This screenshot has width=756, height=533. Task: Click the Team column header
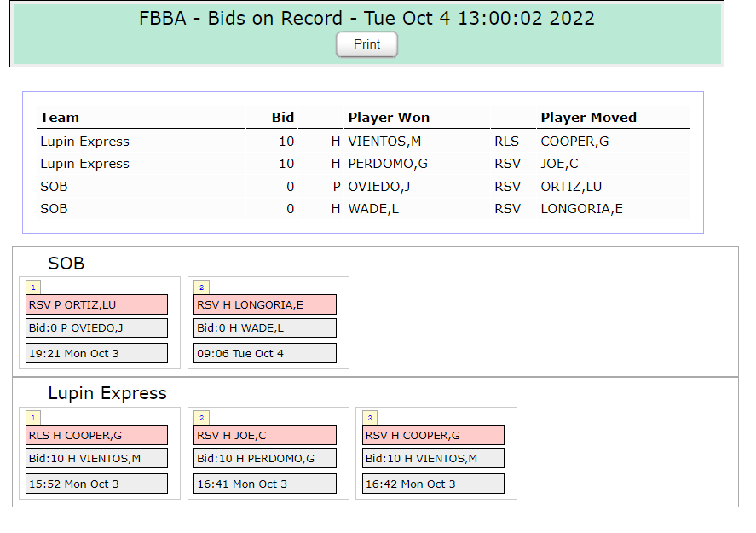click(60, 118)
